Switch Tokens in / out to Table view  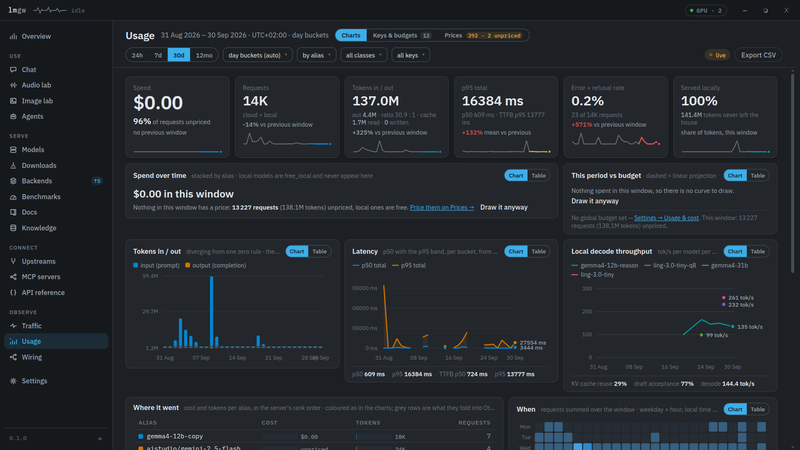click(x=319, y=252)
